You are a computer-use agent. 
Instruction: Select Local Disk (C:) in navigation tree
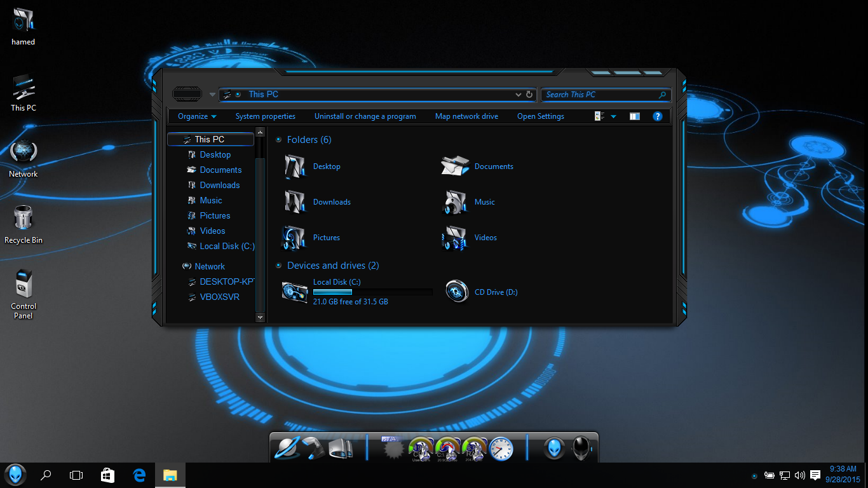(227, 246)
